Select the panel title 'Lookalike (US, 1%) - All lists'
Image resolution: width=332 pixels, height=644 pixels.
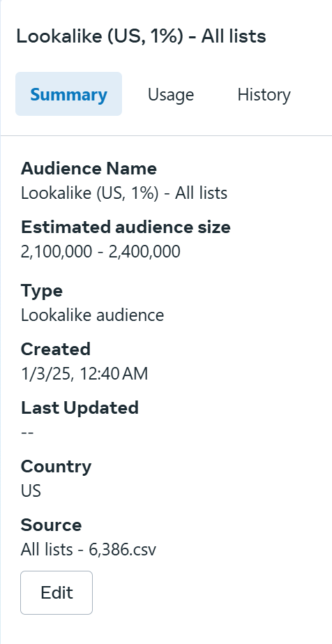click(141, 36)
